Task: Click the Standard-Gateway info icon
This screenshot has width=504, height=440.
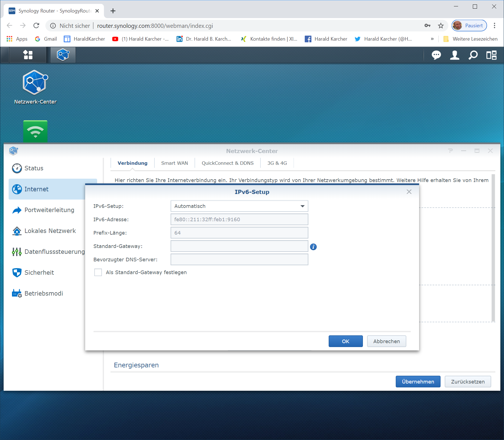Action: click(x=313, y=247)
